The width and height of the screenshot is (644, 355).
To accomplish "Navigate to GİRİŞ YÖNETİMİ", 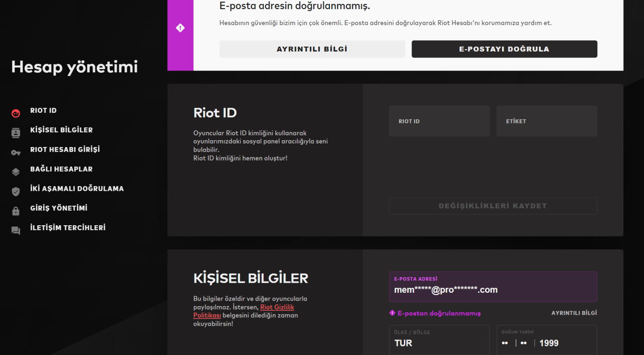I will (59, 208).
